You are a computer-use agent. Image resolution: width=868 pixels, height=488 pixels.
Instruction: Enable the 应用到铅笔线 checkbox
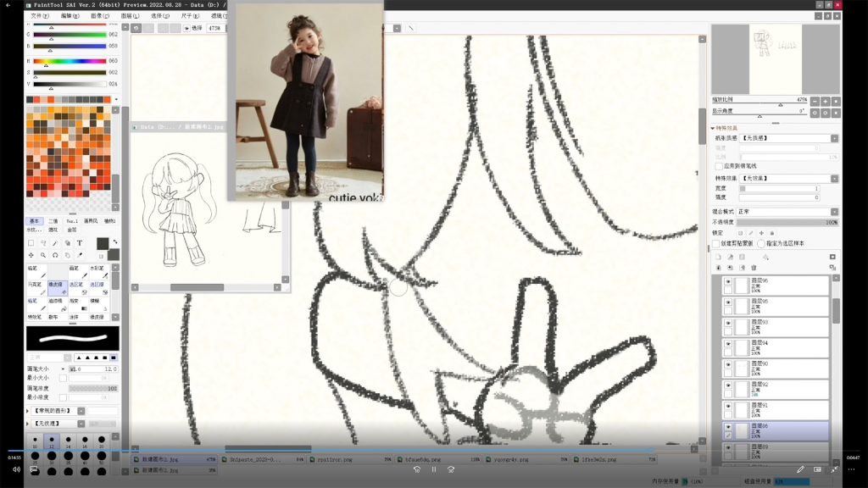719,166
